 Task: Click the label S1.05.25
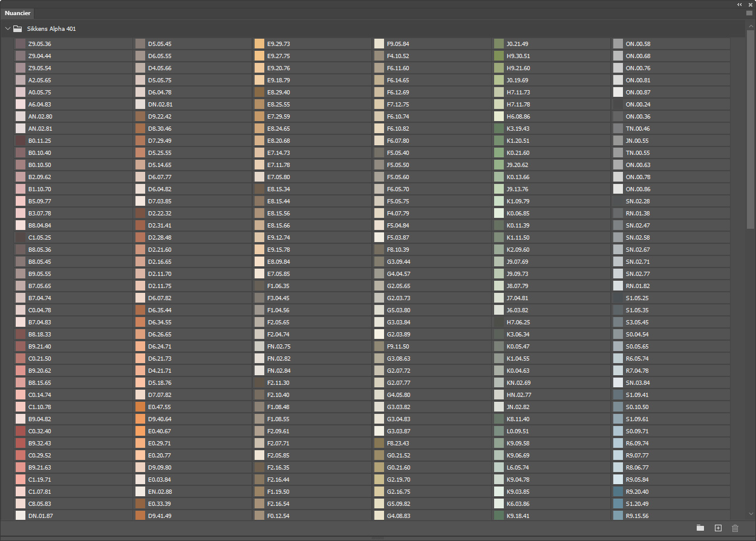(637, 298)
